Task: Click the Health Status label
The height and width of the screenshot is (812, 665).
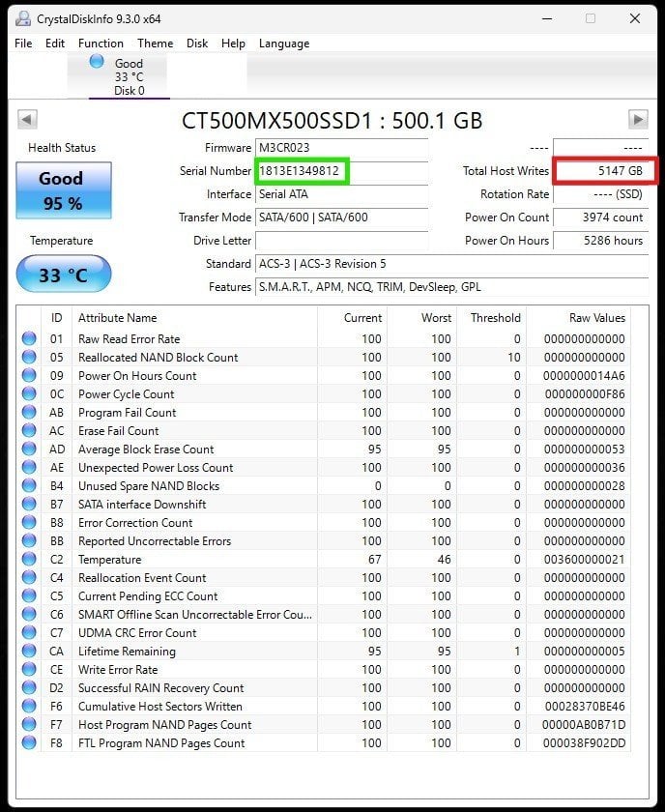Action: tap(62, 148)
